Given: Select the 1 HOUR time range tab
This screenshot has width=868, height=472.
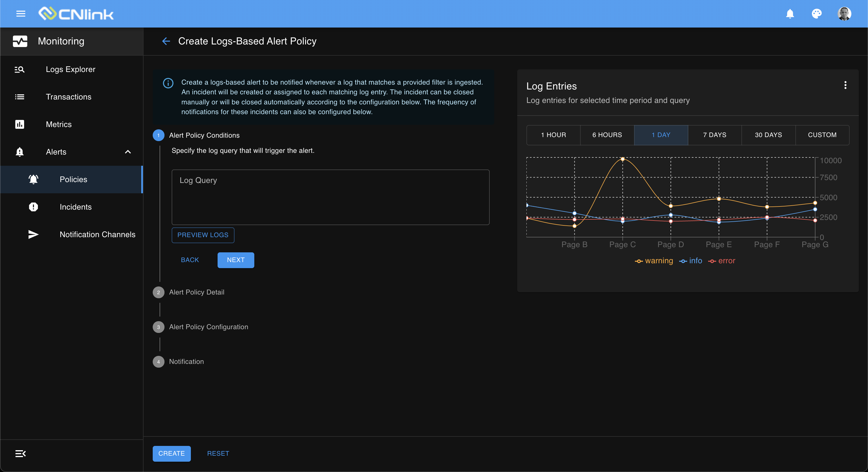Looking at the screenshot, I should tap(553, 134).
